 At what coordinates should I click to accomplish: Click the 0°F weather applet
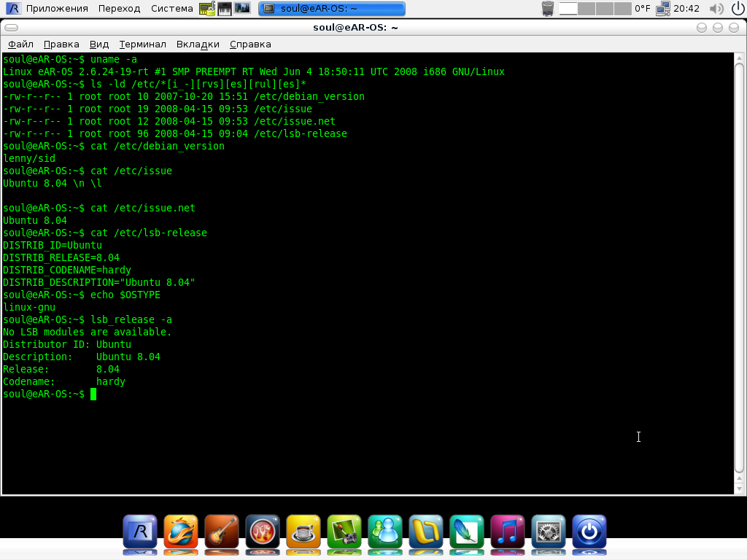click(x=642, y=9)
